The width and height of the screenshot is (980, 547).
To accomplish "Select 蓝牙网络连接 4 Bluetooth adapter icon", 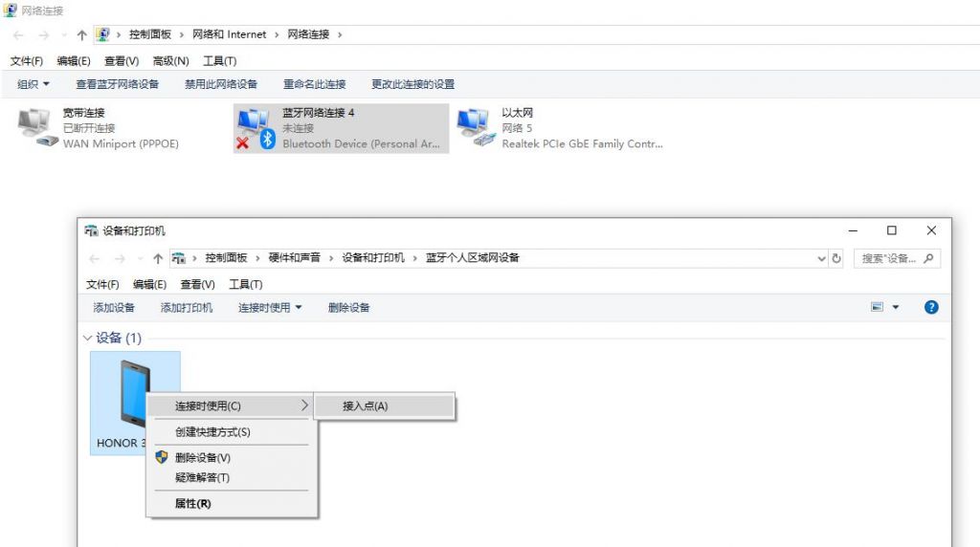I will 256,129.
